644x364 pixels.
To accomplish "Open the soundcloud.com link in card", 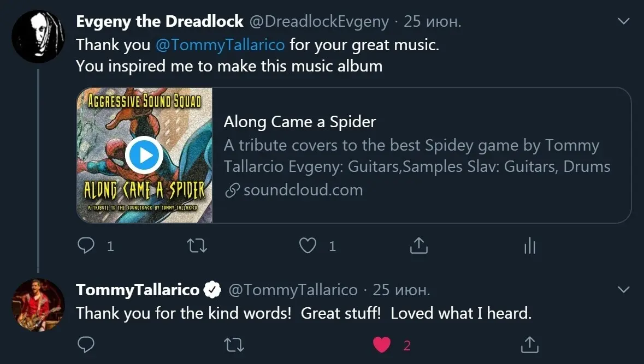I will pos(303,190).
